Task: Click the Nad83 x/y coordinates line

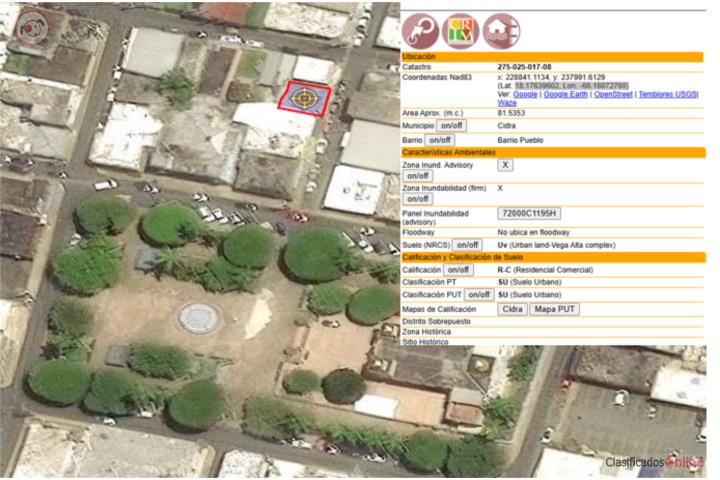Action: [x=551, y=77]
